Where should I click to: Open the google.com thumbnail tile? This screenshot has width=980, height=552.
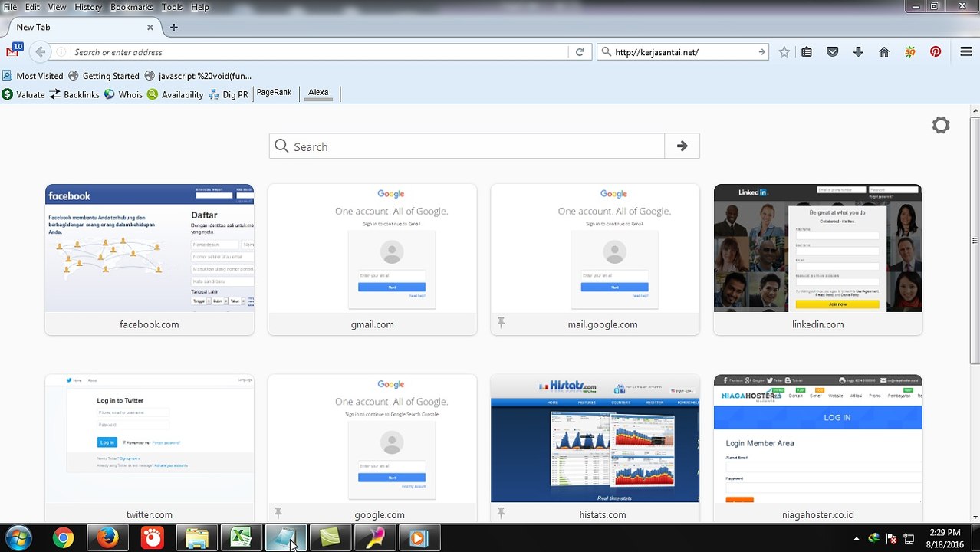point(372,449)
